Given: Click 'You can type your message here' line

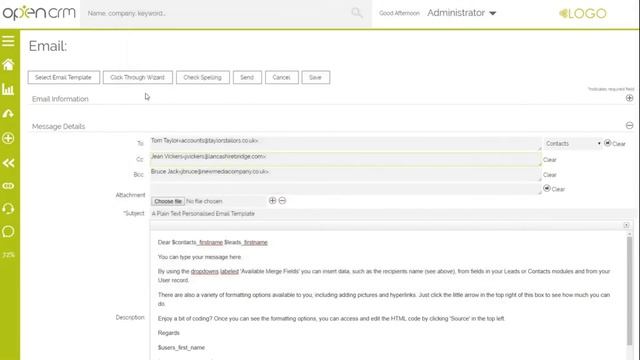Looking at the screenshot, I should tap(199, 257).
